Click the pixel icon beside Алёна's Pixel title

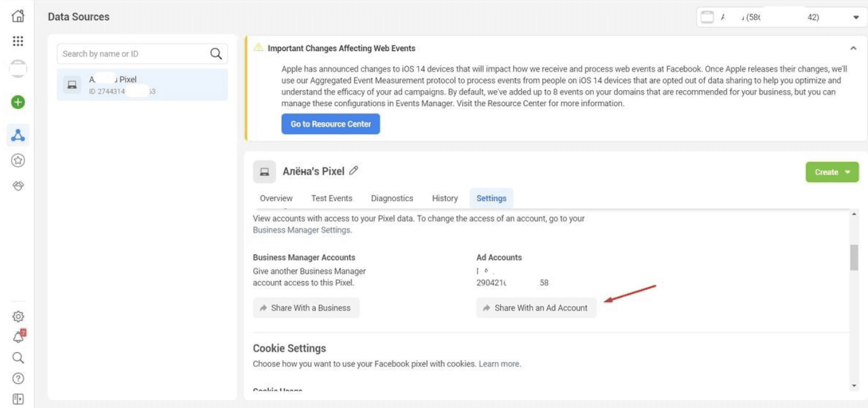coord(264,172)
